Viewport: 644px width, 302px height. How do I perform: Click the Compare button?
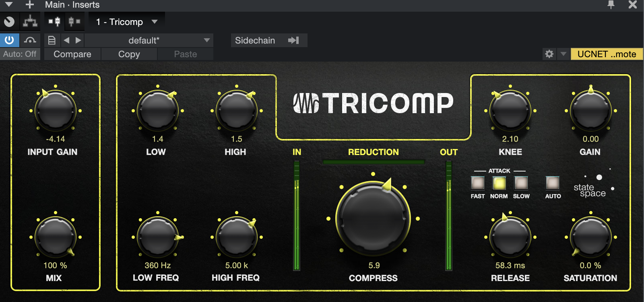(72, 54)
